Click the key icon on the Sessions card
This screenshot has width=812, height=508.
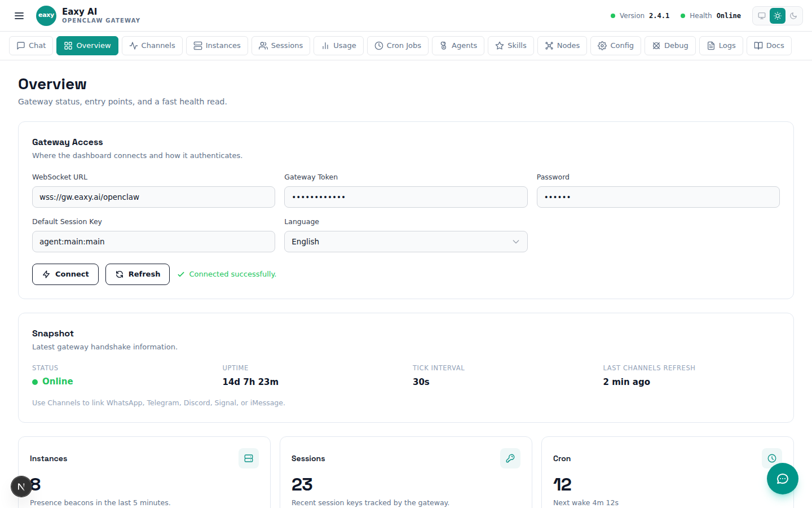click(x=510, y=458)
